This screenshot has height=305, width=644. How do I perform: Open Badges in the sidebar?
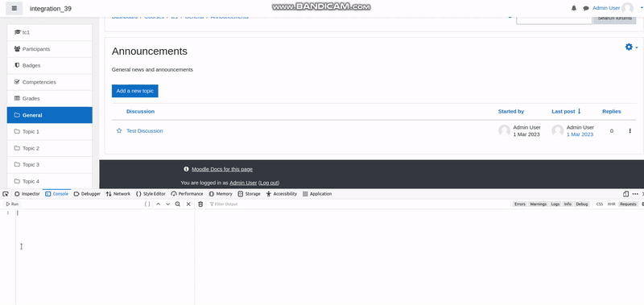tap(50, 65)
